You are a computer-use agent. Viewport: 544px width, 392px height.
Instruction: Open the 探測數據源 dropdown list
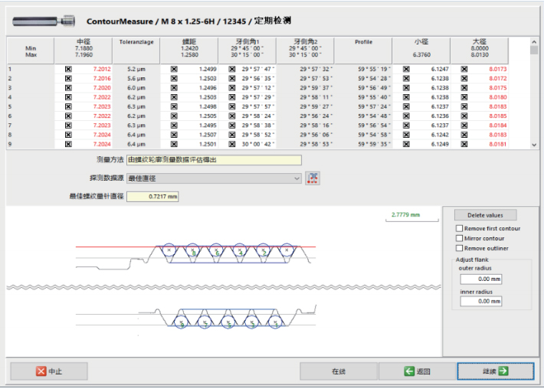click(297, 178)
